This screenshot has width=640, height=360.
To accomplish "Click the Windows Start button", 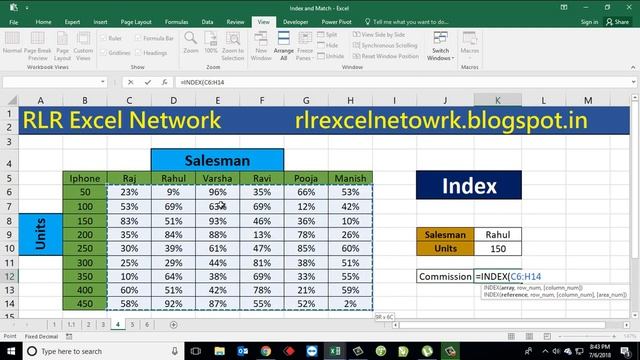I will pos(11,351).
